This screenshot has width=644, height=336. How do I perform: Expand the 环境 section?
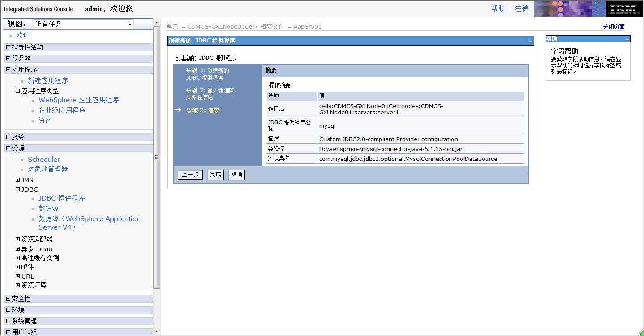pos(8,310)
